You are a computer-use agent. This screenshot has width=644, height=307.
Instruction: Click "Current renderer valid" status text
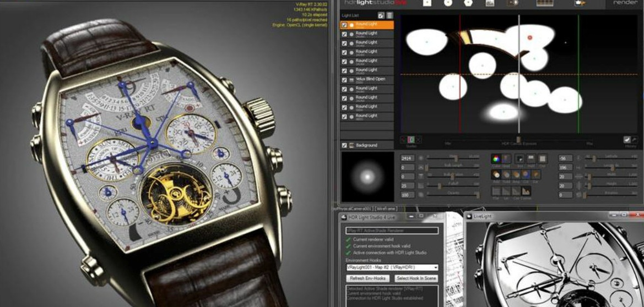click(373, 239)
